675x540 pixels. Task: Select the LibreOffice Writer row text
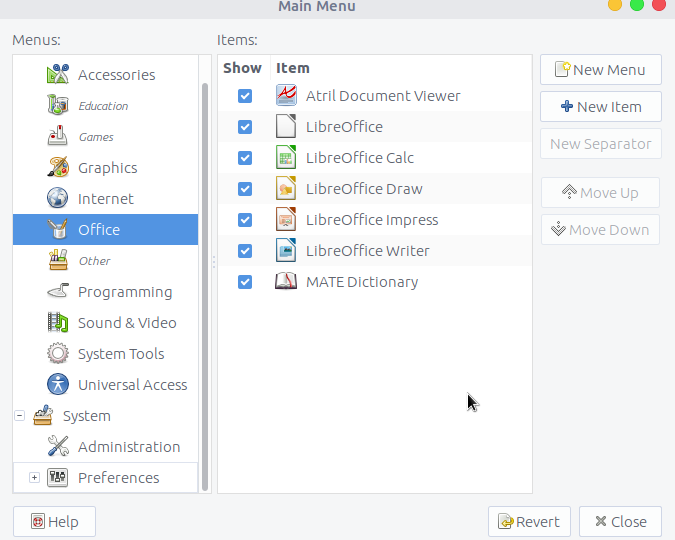[368, 251]
